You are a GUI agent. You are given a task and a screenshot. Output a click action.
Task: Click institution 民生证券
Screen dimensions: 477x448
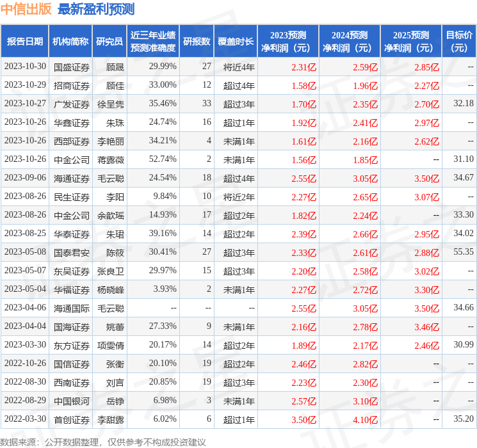point(72,196)
